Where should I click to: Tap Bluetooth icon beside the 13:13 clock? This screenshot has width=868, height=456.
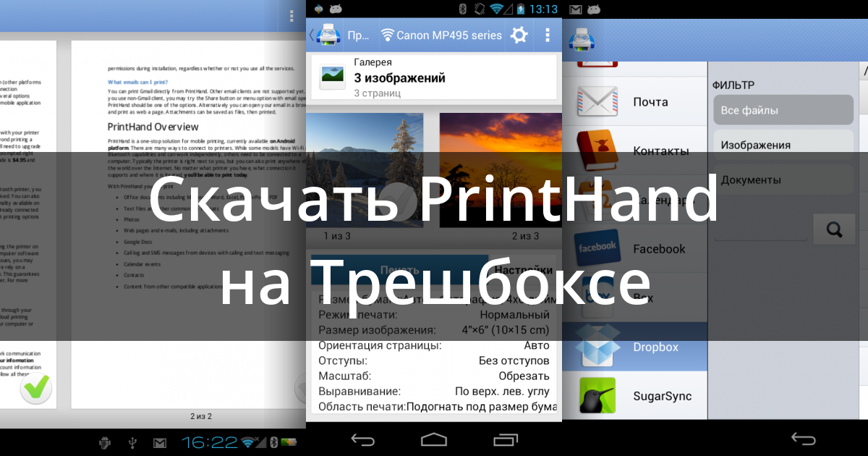(x=464, y=9)
